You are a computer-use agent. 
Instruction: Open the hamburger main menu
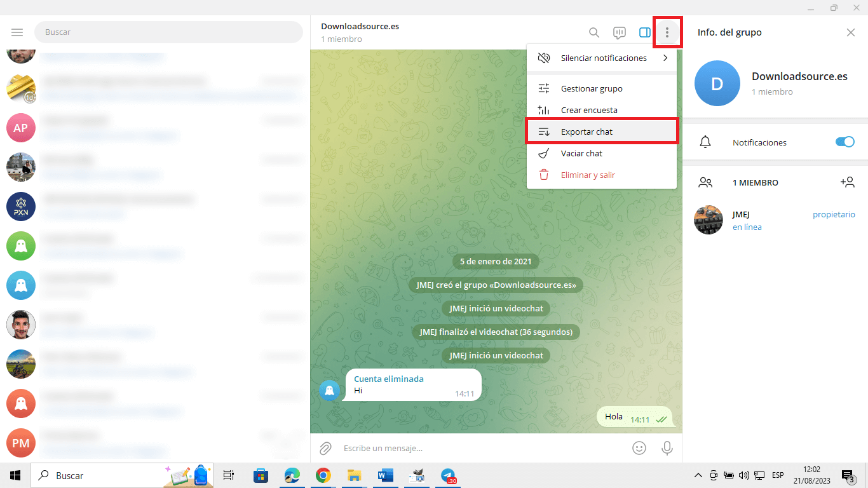(17, 32)
